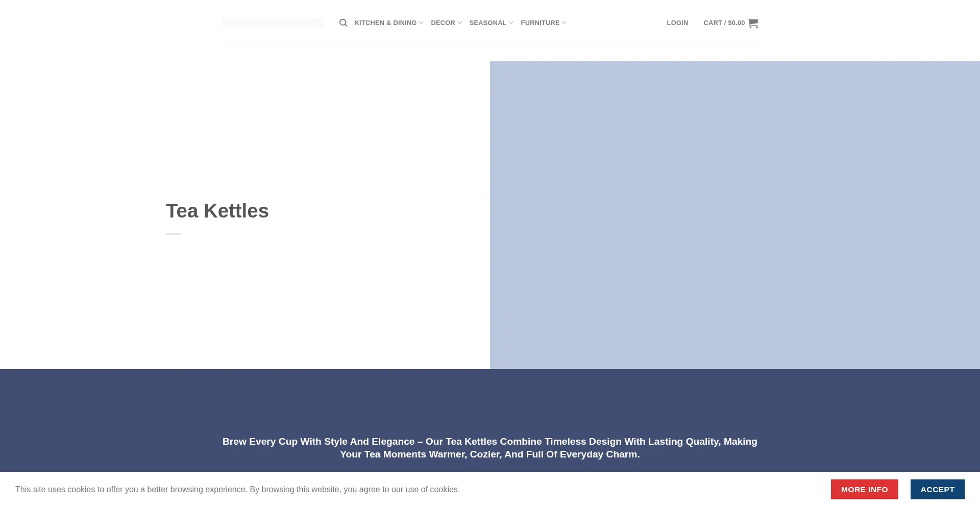Open the Kitchen & Dining menu
This screenshot has height=507, width=980.
(x=385, y=23)
